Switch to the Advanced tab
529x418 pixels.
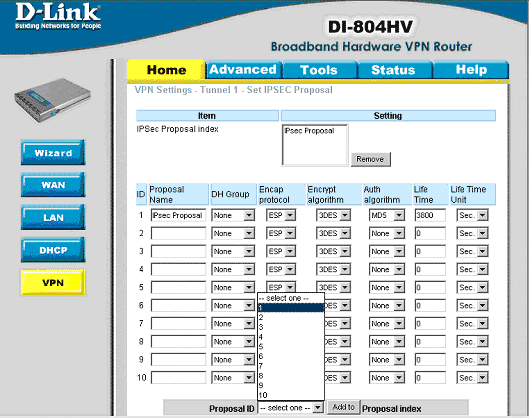pos(243,70)
